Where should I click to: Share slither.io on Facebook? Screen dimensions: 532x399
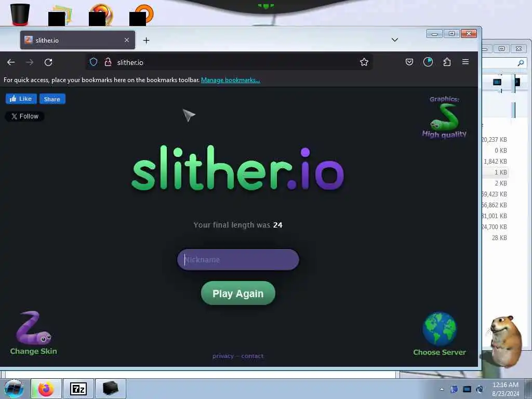[52, 99]
